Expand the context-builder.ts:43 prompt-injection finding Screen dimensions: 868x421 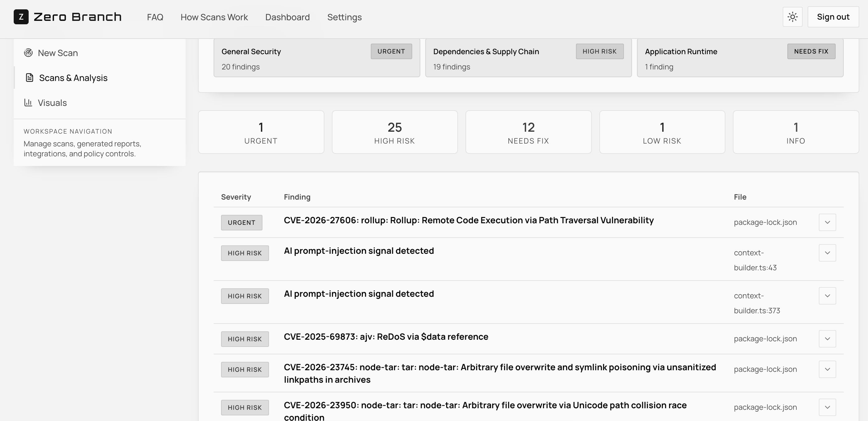pyautogui.click(x=827, y=253)
